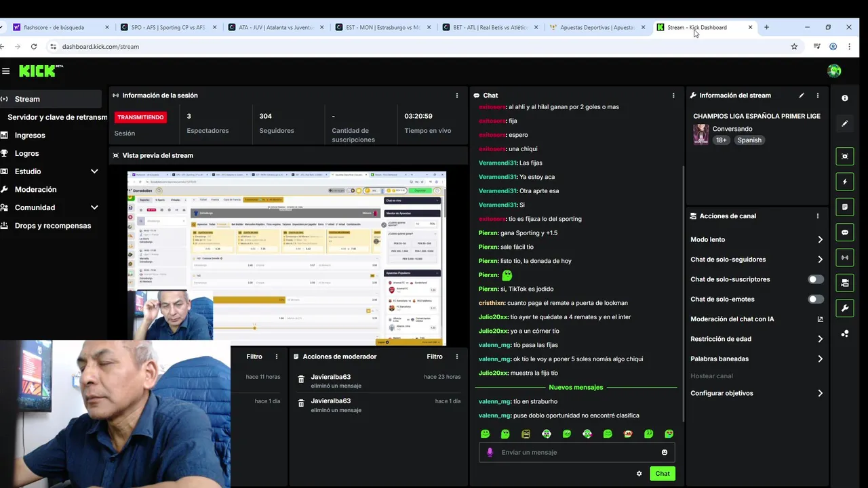Delete icon beside second Javieralba63 action

click(301, 403)
